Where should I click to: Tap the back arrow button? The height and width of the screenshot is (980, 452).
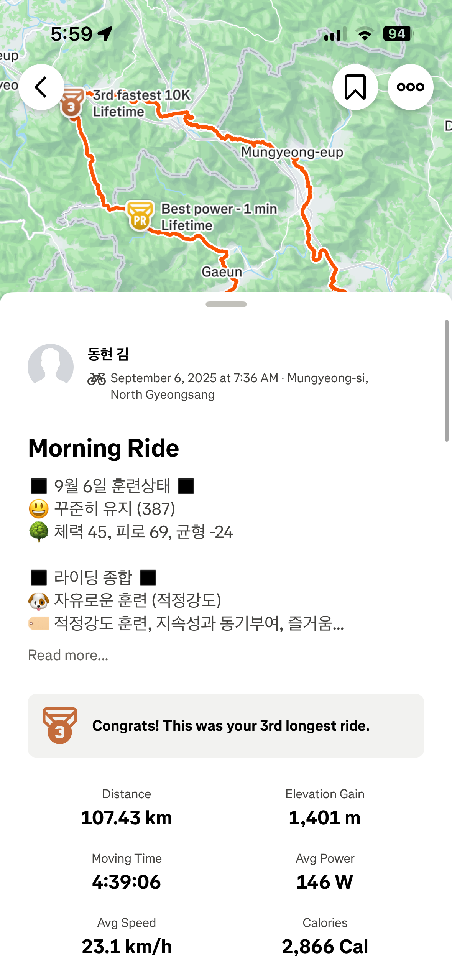point(41,87)
